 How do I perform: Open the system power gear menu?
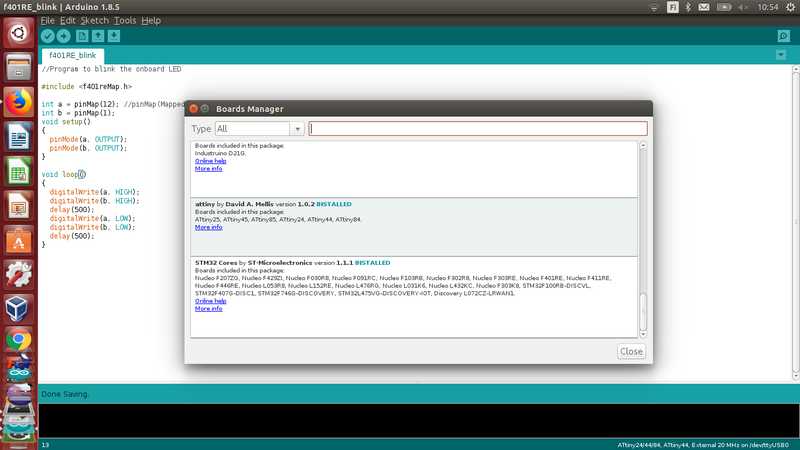pyautogui.click(x=790, y=7)
